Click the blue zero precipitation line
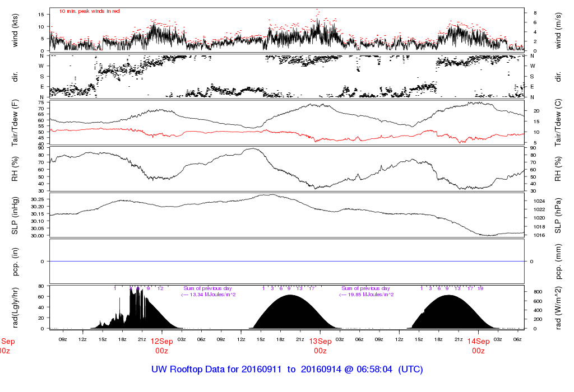 [x=287, y=261]
